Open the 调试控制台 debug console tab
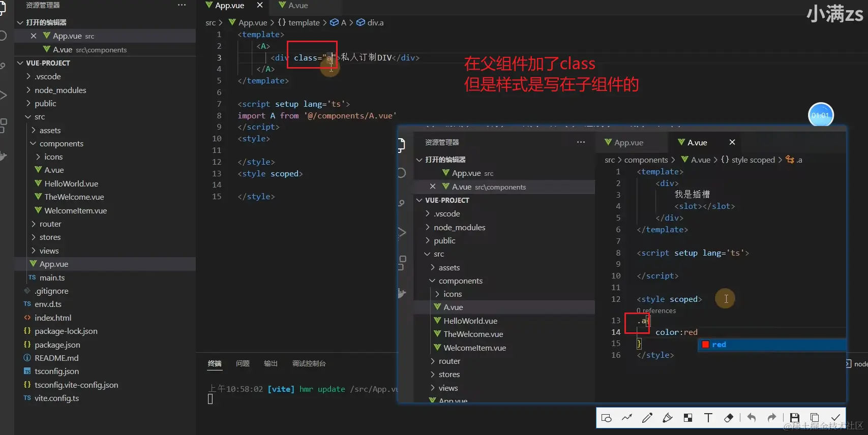Image resolution: width=868 pixels, height=435 pixels. coord(309,363)
